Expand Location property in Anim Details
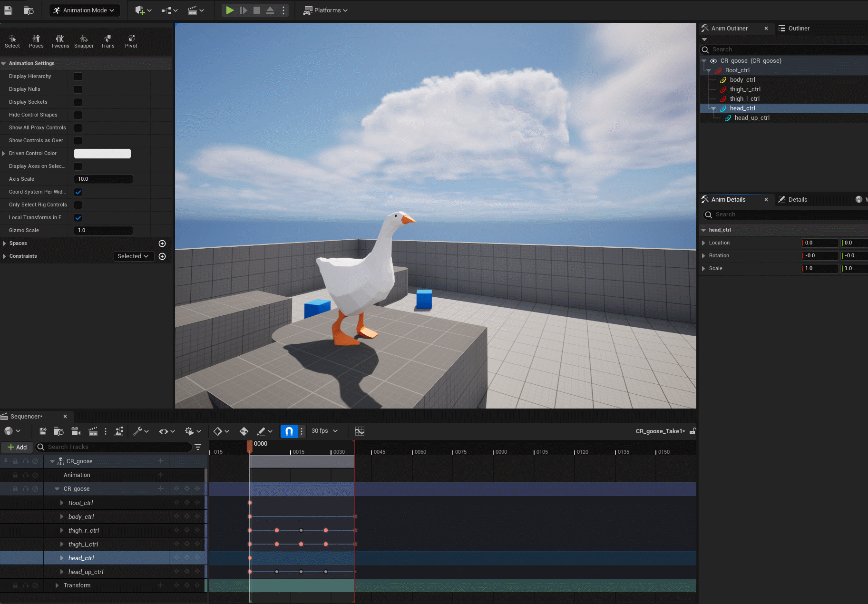The image size is (868, 604). click(703, 243)
